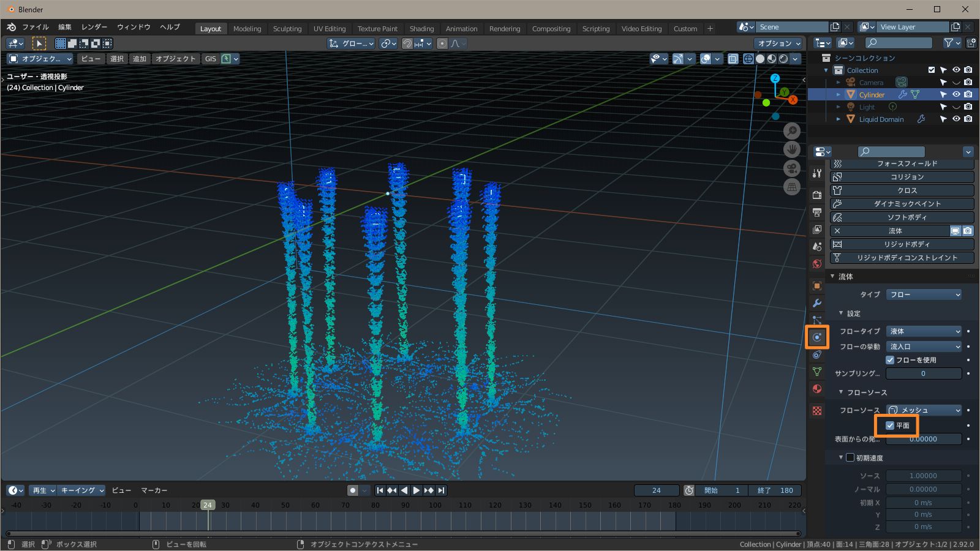Add コリジョン physics to the object
Screen dimensions: 980x551
(902, 177)
